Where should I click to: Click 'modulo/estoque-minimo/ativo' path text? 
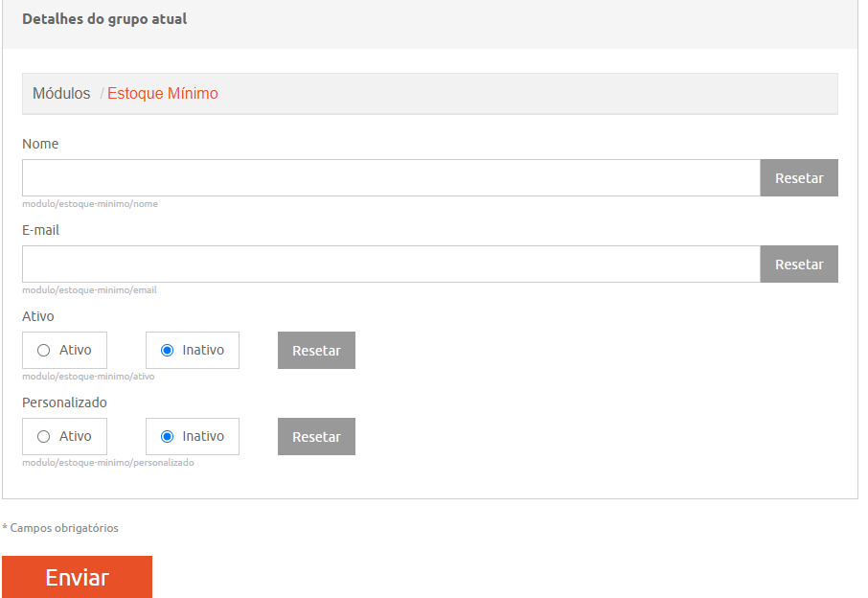point(88,377)
